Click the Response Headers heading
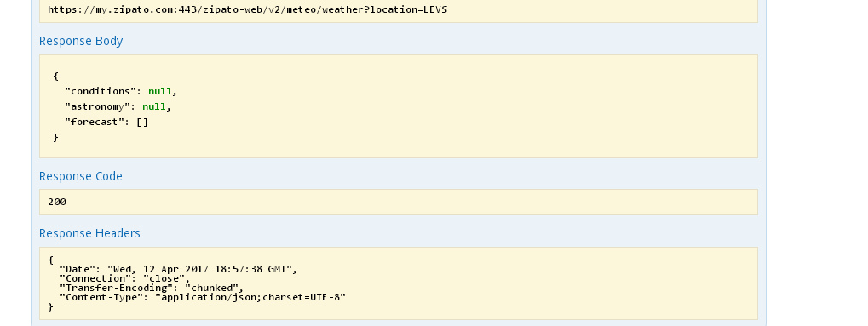 [x=89, y=233]
